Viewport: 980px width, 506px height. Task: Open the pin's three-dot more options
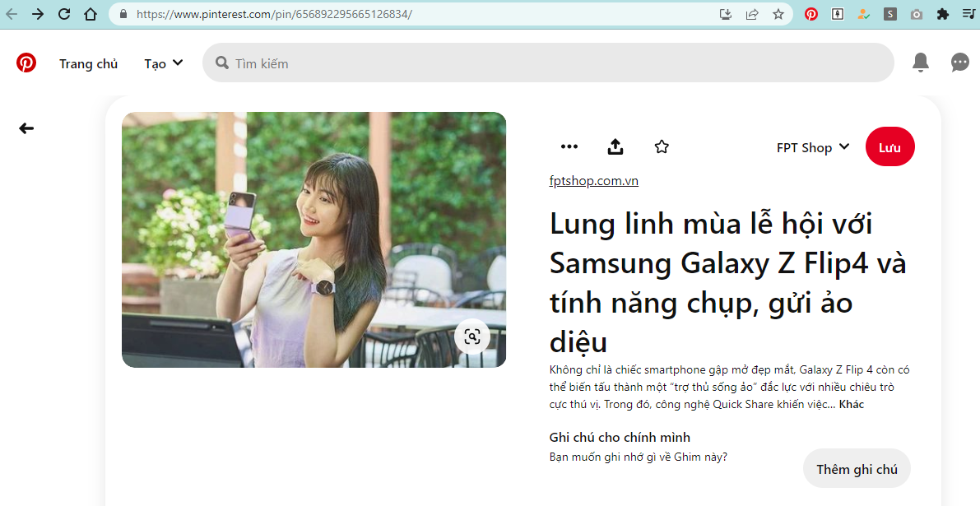point(569,146)
